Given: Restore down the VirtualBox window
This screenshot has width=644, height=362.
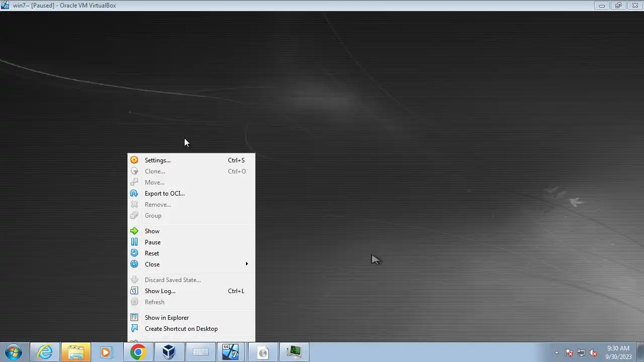Looking at the screenshot, I should click(x=618, y=6).
